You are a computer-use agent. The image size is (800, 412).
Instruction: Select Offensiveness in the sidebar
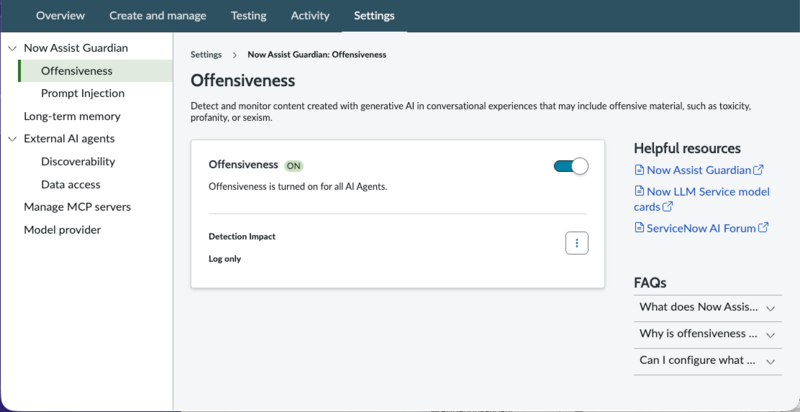click(x=95, y=71)
